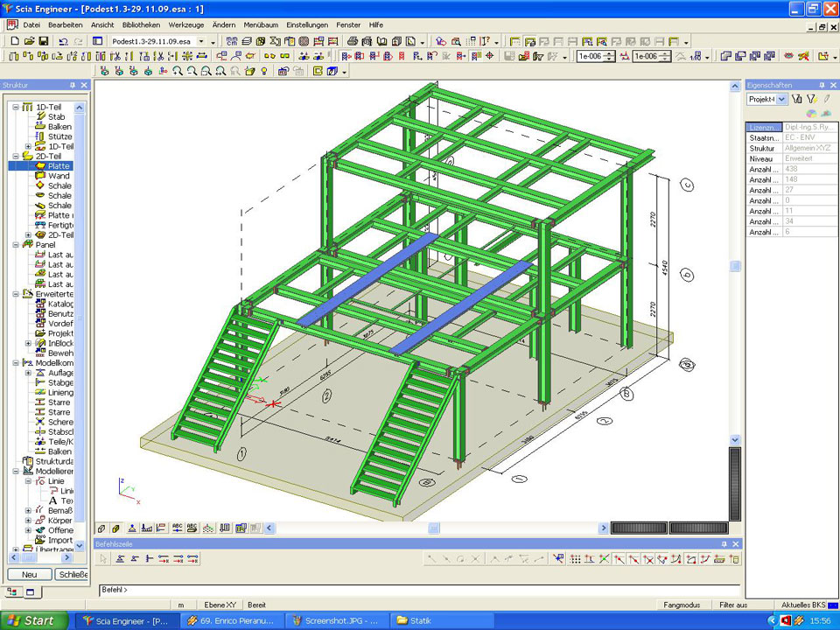Select the Wand element in the tree
This screenshot has width=840, height=630.
tap(58, 176)
